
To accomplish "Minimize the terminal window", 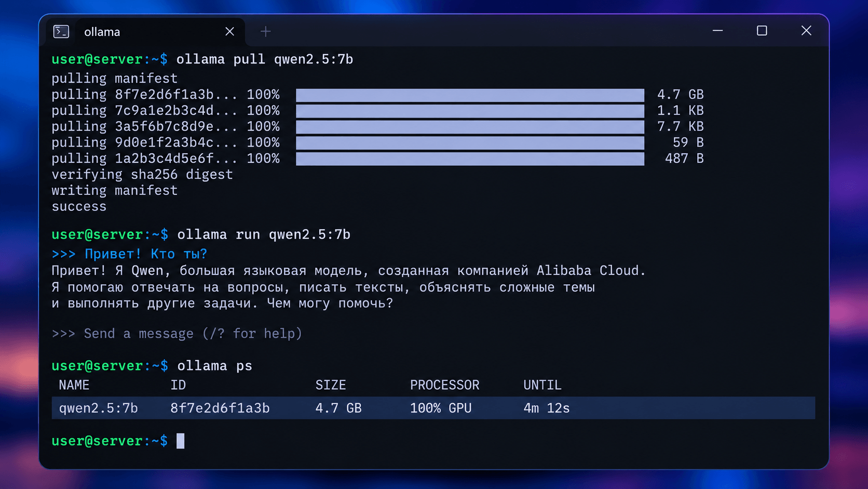I will pyautogui.click(x=717, y=31).
